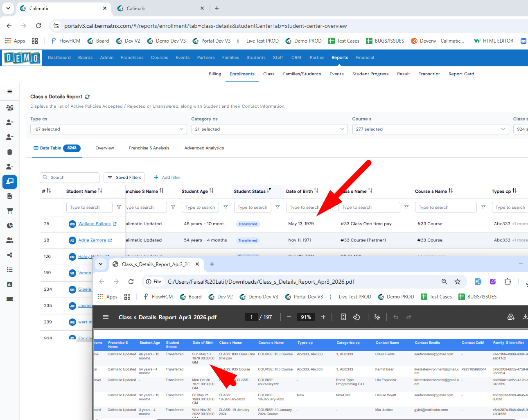Click the refresh icon beside Class s Details Report
528x420 pixels.
(x=87, y=97)
